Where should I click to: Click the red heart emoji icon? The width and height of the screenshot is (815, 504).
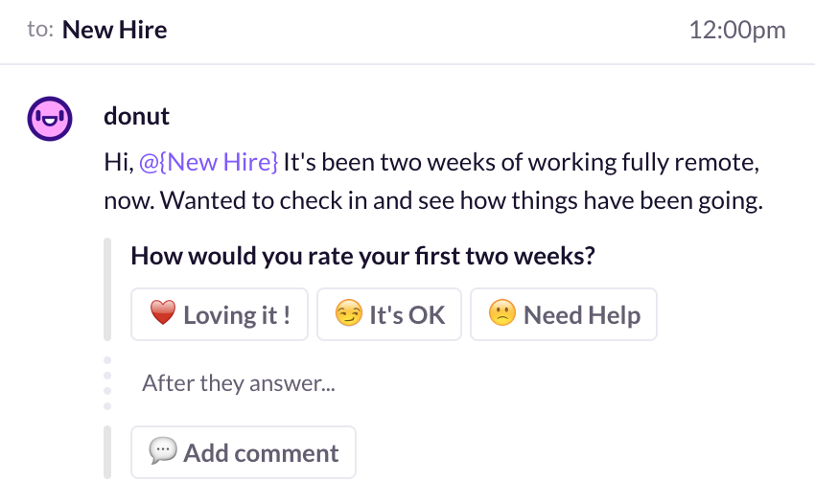(163, 314)
